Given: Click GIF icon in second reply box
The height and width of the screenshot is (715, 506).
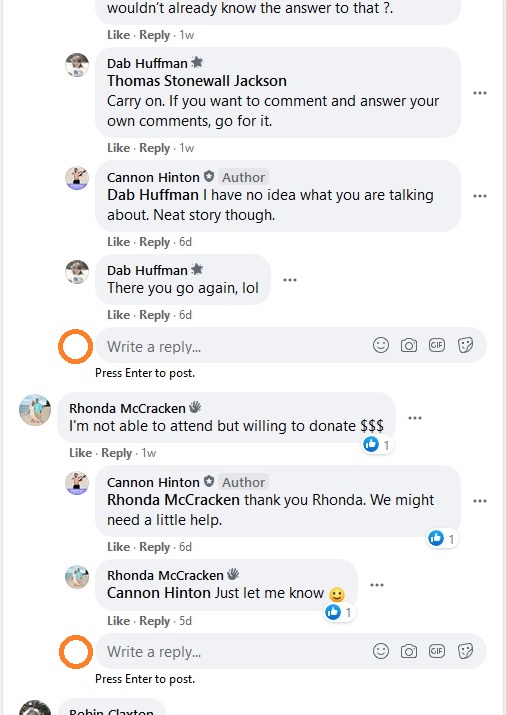Looking at the screenshot, I should pos(437,651).
